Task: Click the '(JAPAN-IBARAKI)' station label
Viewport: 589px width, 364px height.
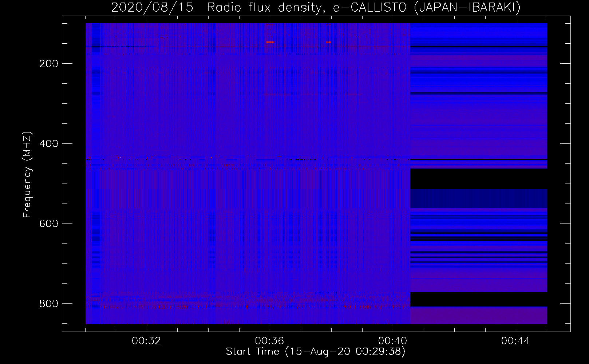Action: pos(467,8)
